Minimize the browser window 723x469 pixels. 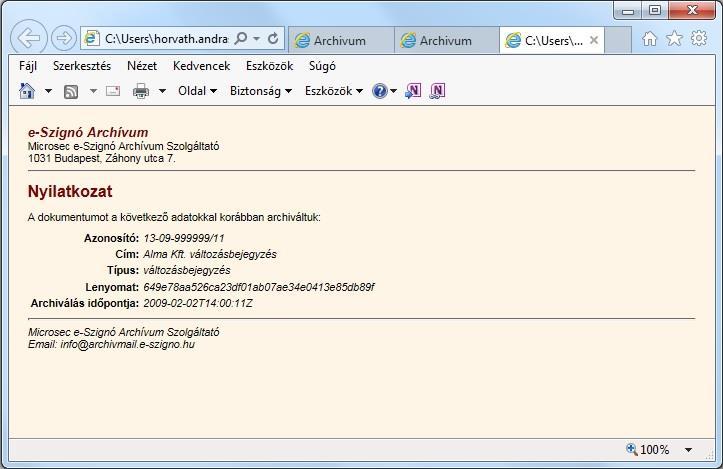628,11
